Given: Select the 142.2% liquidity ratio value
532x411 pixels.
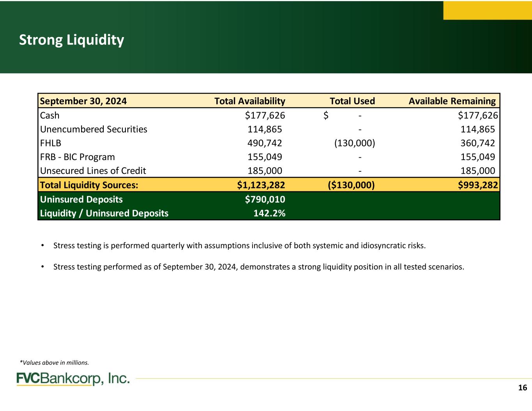Looking at the screenshot, I should [269, 213].
